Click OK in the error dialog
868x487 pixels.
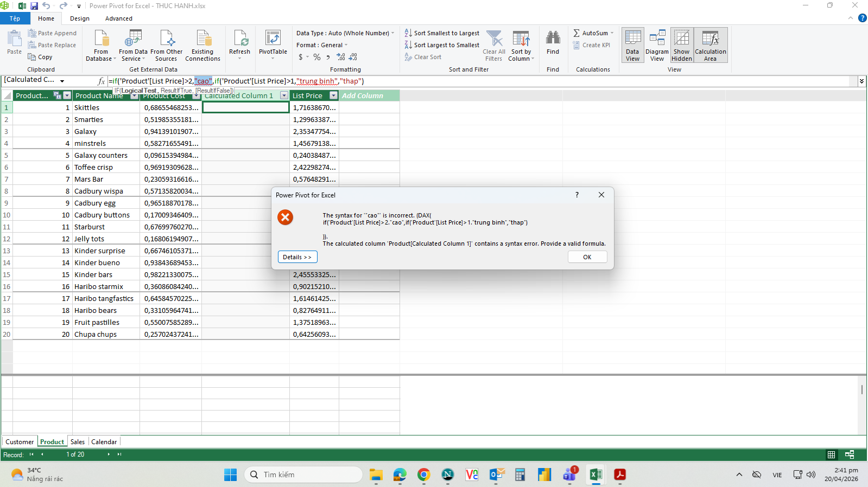pyautogui.click(x=587, y=257)
